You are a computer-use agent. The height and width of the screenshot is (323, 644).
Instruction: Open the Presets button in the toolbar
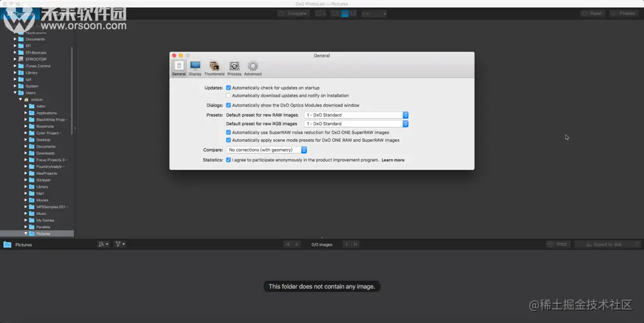click(623, 14)
